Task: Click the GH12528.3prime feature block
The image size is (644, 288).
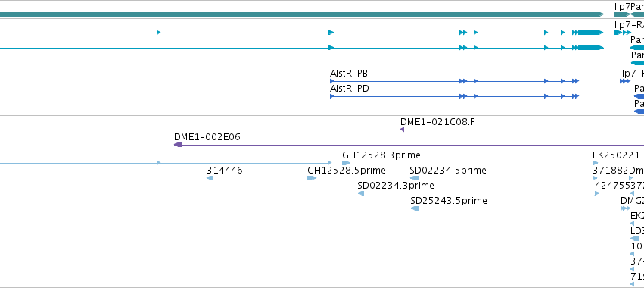Action: [346, 163]
